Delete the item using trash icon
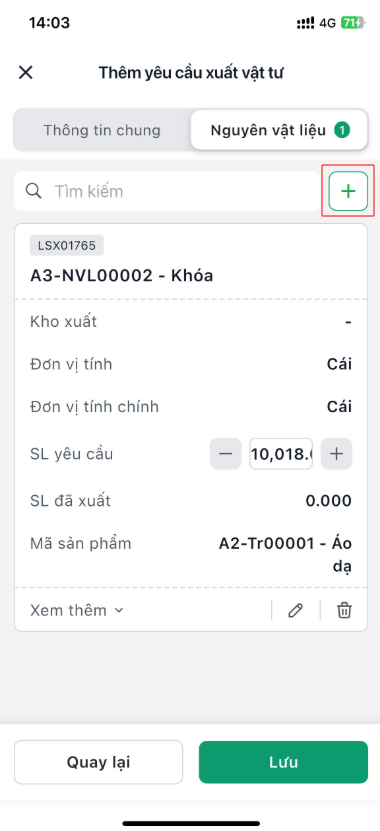 (x=344, y=611)
